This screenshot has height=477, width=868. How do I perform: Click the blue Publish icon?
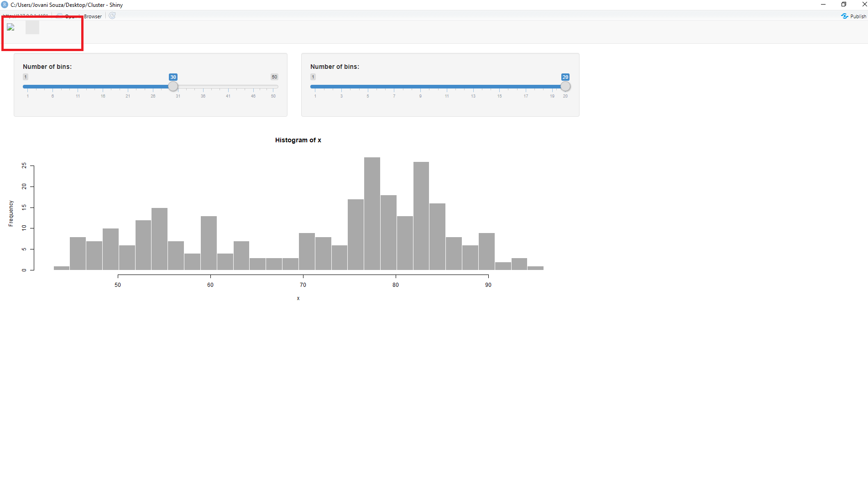click(x=845, y=16)
